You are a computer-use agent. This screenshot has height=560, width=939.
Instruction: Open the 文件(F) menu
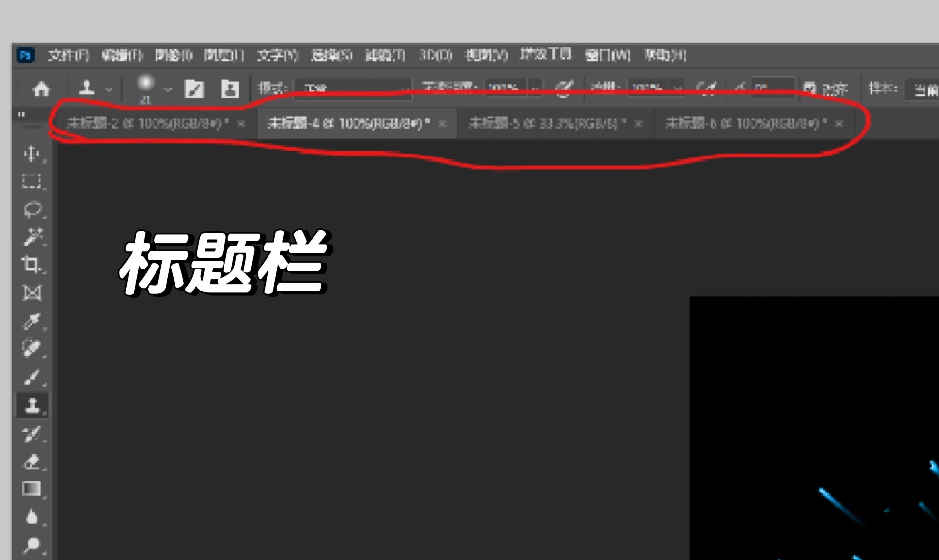click(68, 55)
